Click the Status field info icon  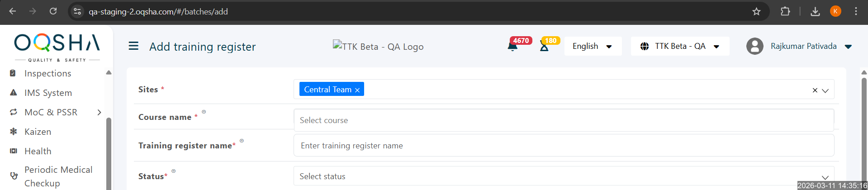click(x=173, y=171)
